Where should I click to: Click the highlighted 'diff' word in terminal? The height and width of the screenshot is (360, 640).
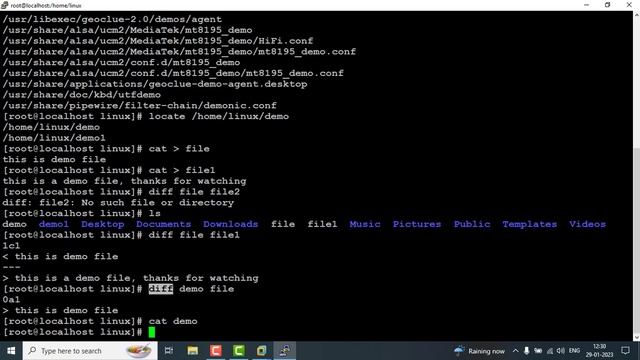click(161, 289)
